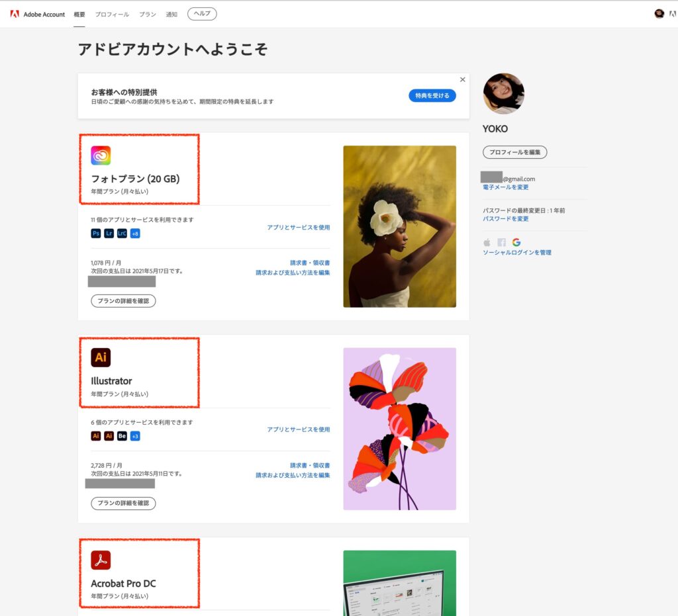Open the Adobe apps icon at top right

pyautogui.click(x=673, y=14)
